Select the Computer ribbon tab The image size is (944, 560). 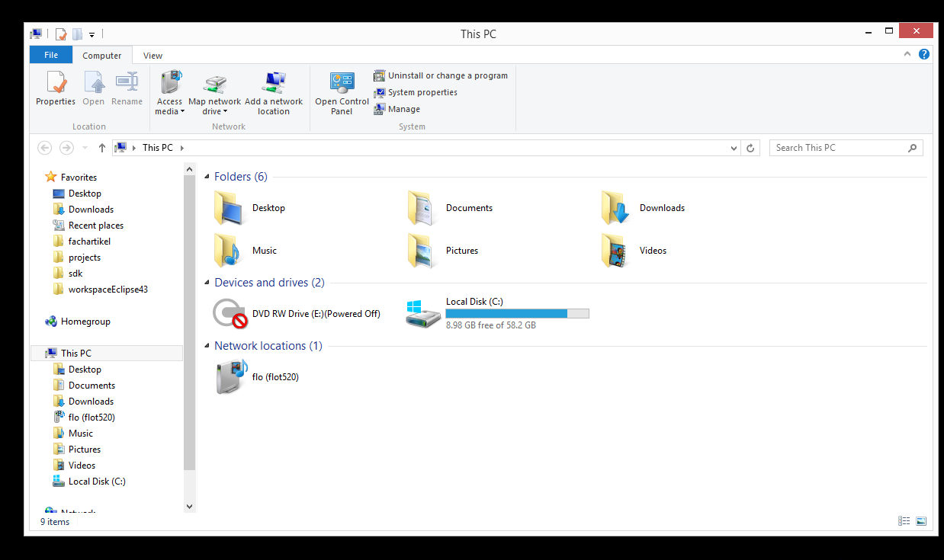tap(102, 56)
